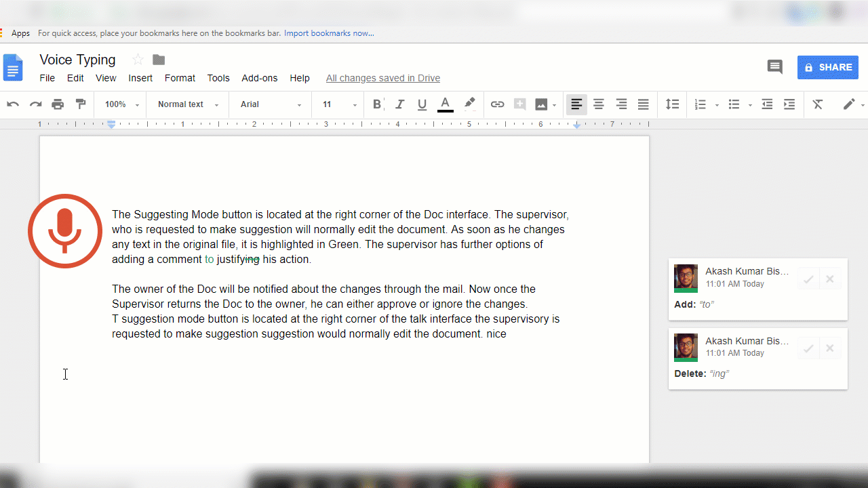Screen dimensions: 868x488
Task: Click 'Import bookmarks now...' link
Action: [329, 33]
